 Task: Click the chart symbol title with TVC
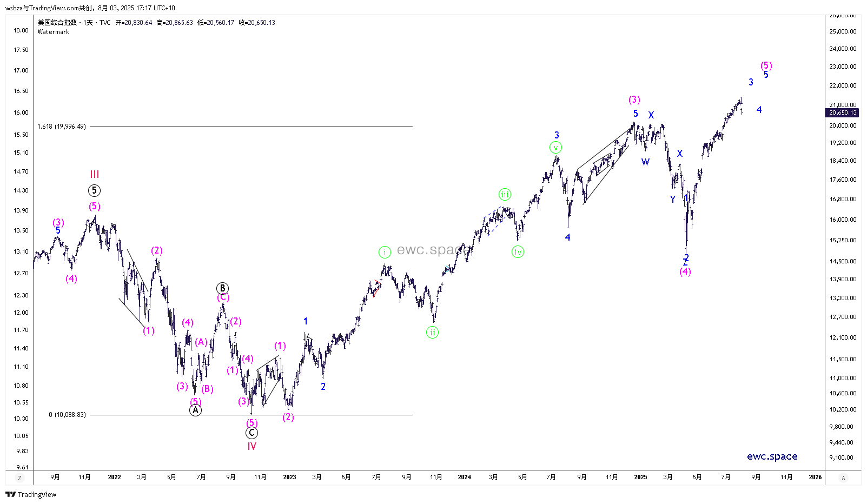click(74, 23)
